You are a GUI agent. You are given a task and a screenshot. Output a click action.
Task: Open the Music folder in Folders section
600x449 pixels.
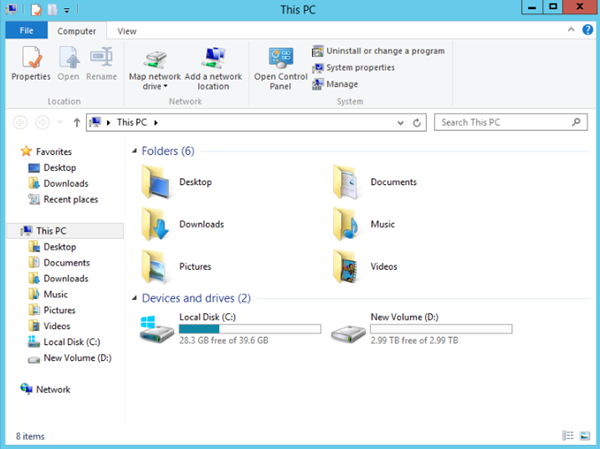point(364,224)
